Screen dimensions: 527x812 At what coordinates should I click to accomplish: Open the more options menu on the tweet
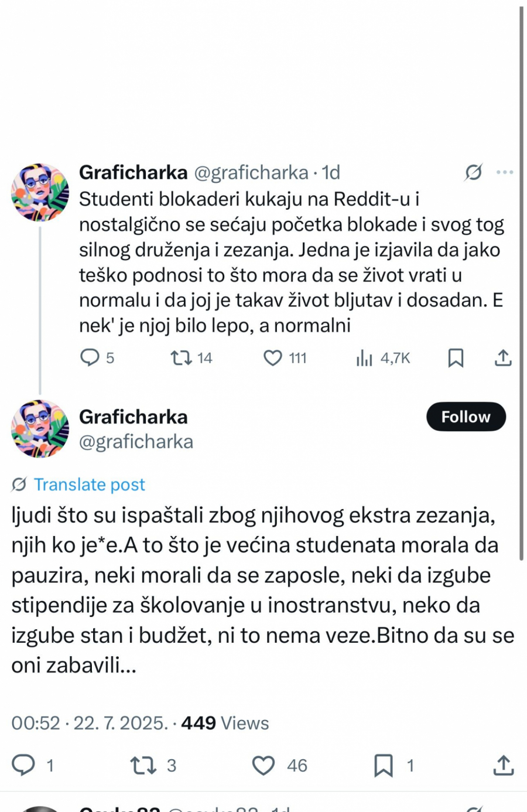[x=505, y=173]
